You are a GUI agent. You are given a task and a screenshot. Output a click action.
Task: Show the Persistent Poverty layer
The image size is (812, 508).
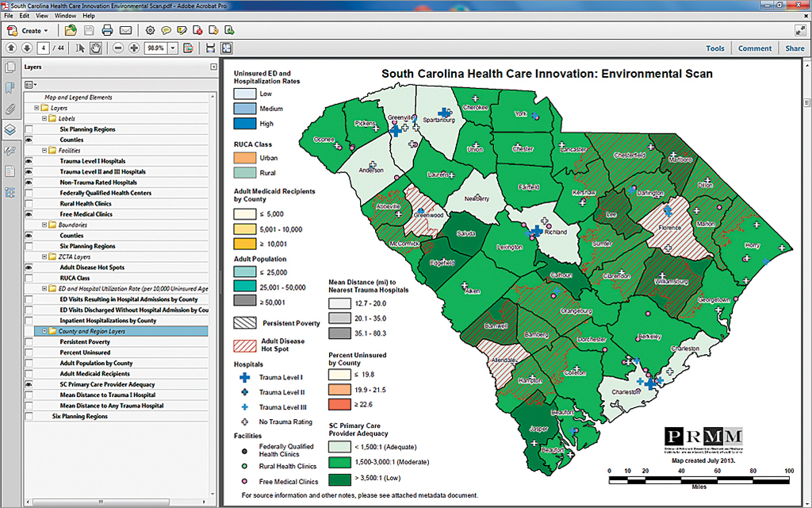pos(29,342)
